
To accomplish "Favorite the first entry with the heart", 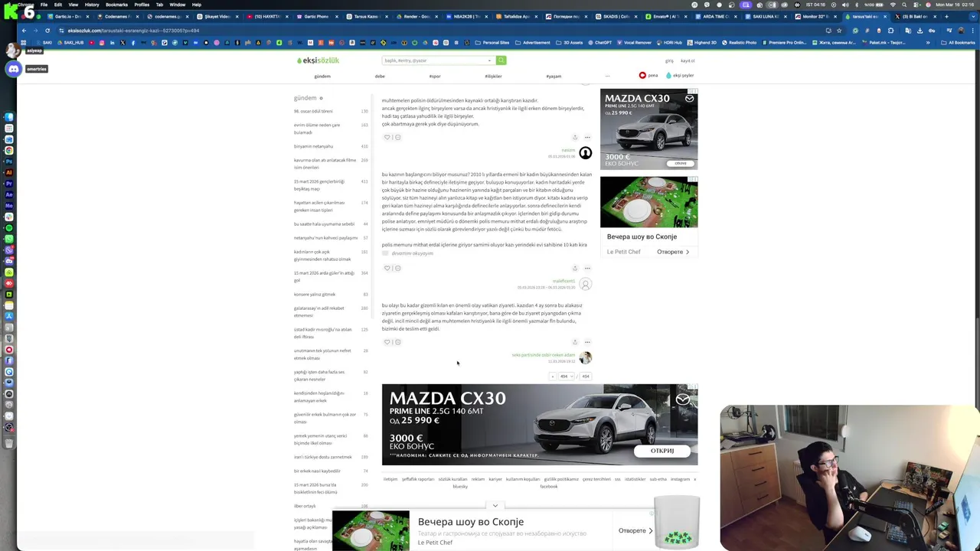I will click(387, 137).
